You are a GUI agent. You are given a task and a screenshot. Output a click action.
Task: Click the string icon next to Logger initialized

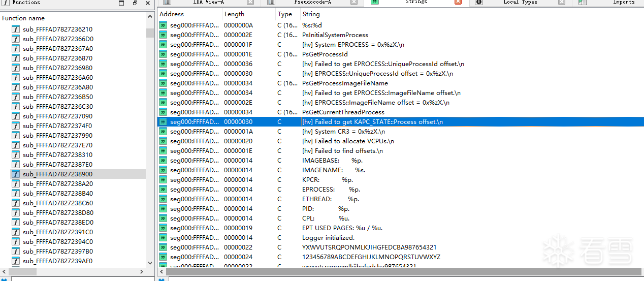163,238
